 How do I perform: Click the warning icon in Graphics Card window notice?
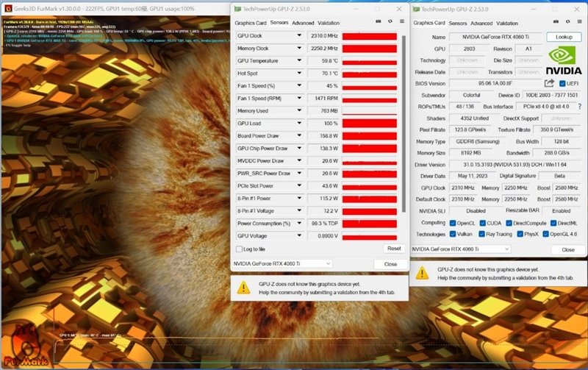422,273
